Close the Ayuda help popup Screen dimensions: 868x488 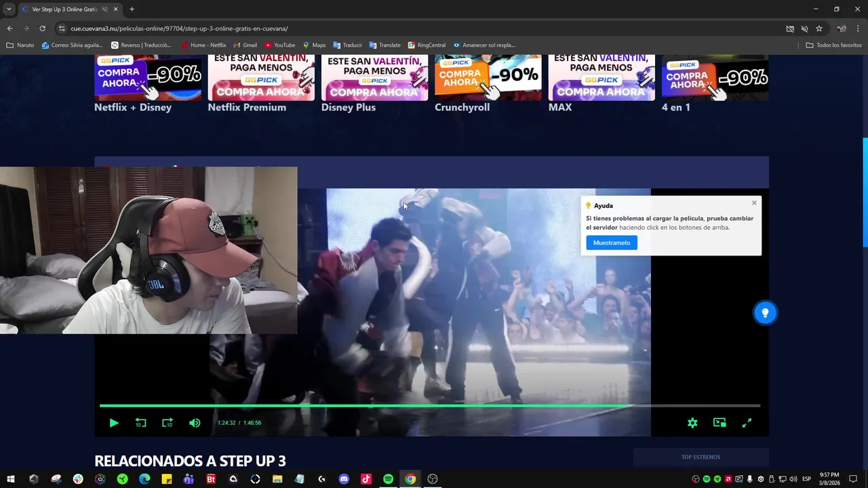pyautogui.click(x=754, y=203)
